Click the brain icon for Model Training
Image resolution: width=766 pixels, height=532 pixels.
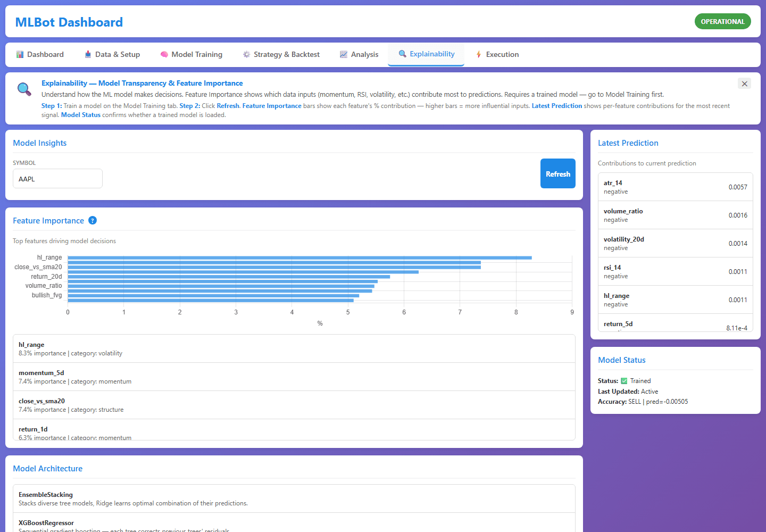(x=164, y=54)
